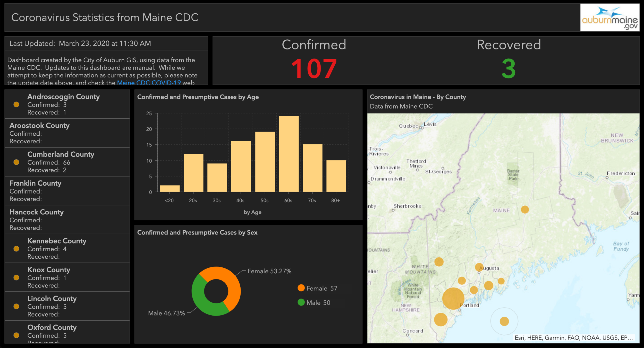The height and width of the screenshot is (348, 644).
Task: Select the Cumberland County list entry
Action: 67,162
